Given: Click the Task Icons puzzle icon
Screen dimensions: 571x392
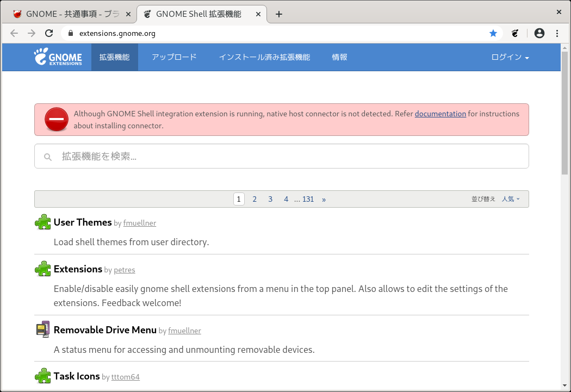Looking at the screenshot, I should [x=43, y=376].
